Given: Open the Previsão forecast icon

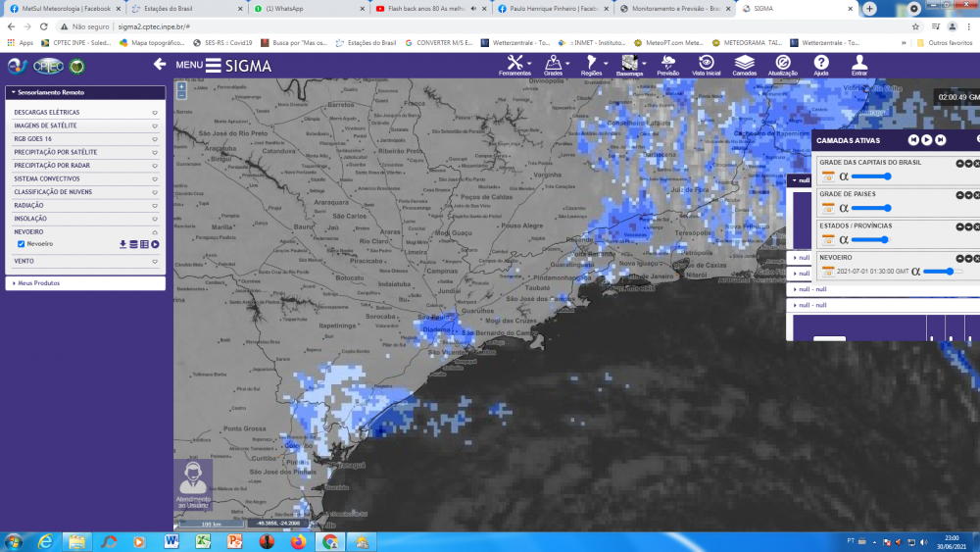Looking at the screenshot, I should pyautogui.click(x=667, y=65).
